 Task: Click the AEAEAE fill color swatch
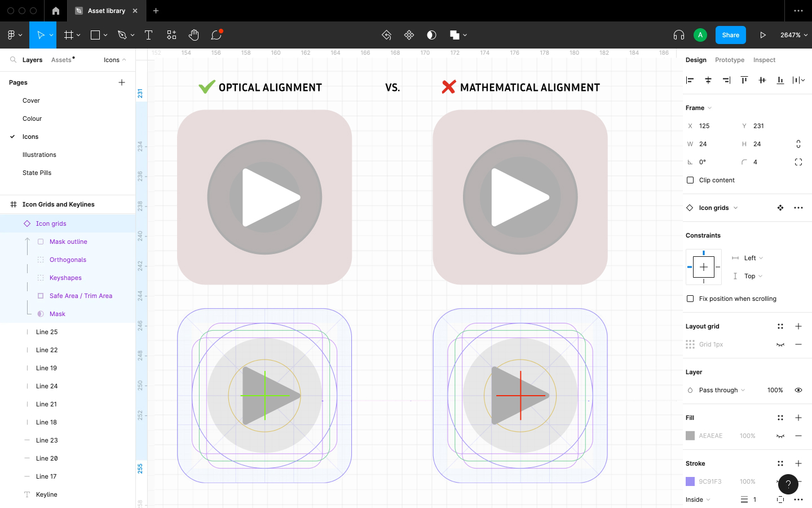(690, 436)
